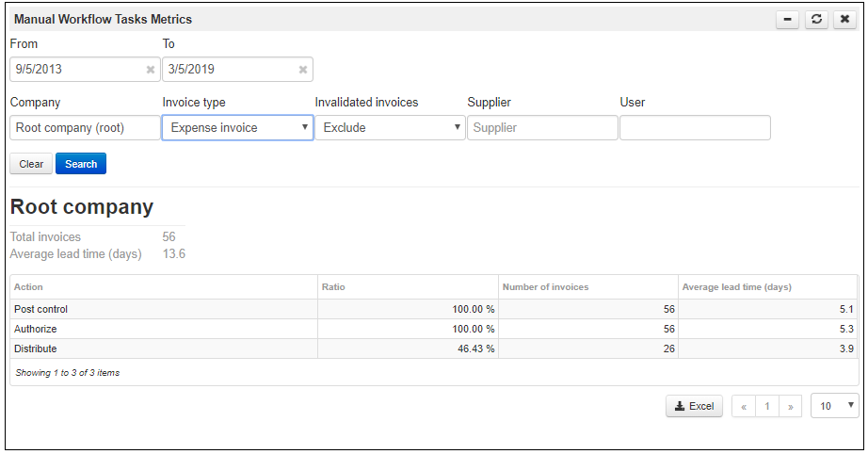Go to next page of results
The height and width of the screenshot is (454, 868).
(791, 406)
